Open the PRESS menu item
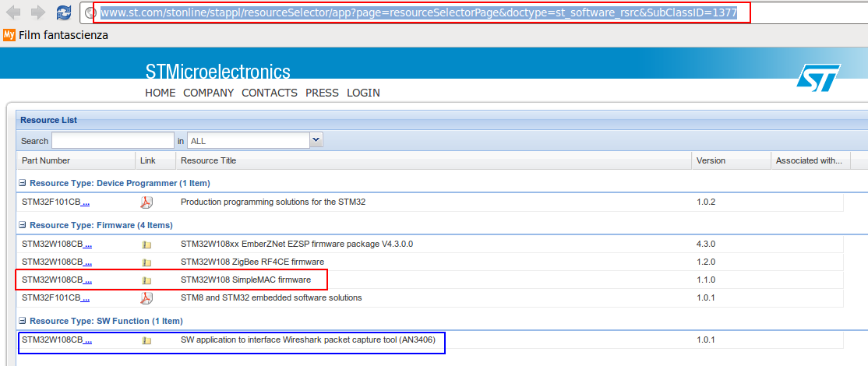 coord(322,93)
